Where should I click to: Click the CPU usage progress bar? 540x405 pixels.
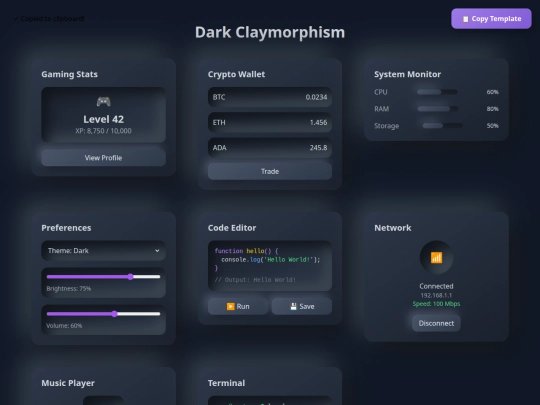(437, 92)
